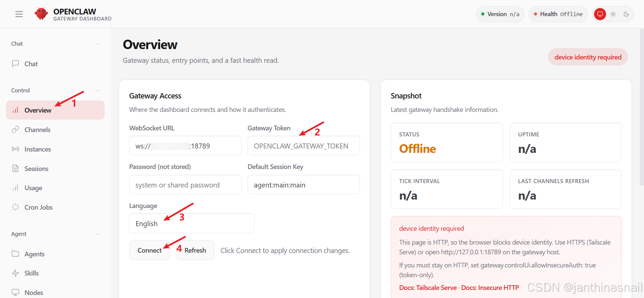Viewport: 644px width, 298px height.
Task: Click the page vertical scrollbar
Action: coord(642,108)
